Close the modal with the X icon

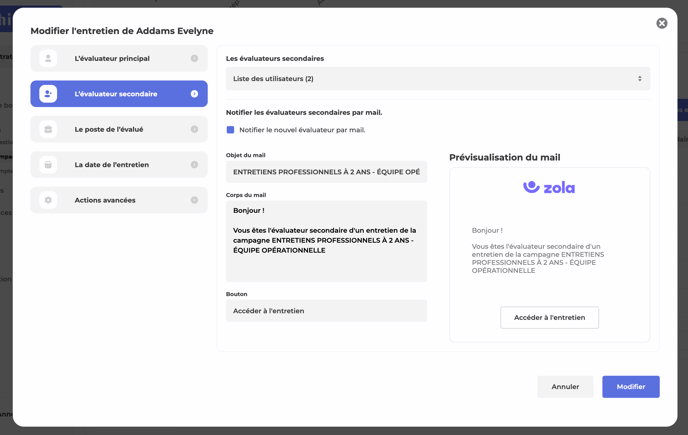tap(661, 23)
